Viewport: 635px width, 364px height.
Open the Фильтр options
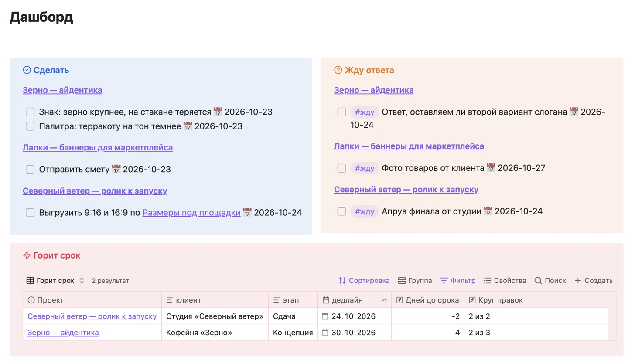tap(457, 281)
